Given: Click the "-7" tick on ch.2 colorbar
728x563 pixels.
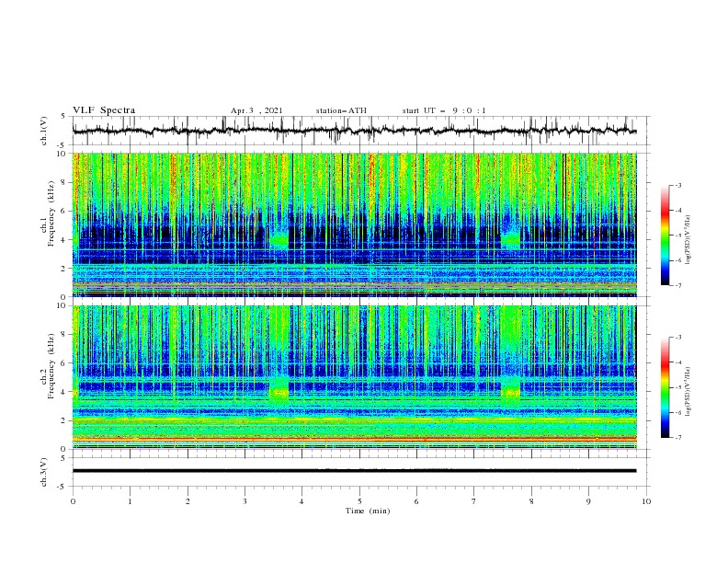Looking at the screenshot, I should pyautogui.click(x=678, y=438).
